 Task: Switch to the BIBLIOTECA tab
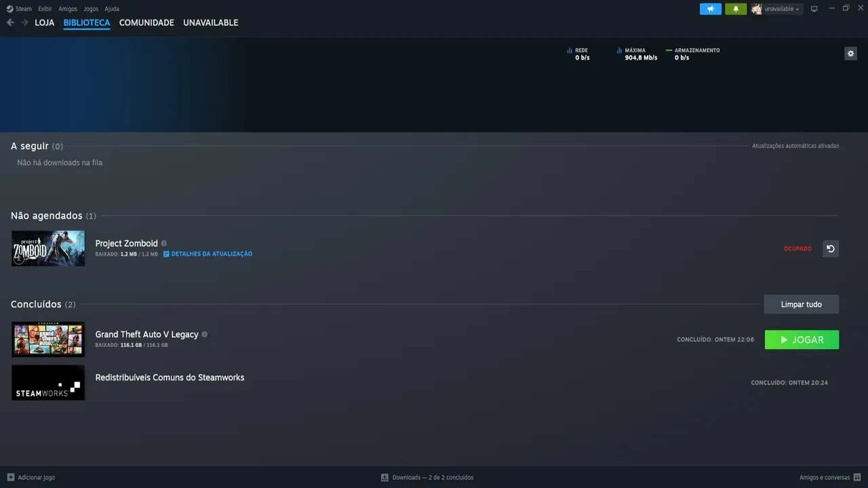pos(87,22)
